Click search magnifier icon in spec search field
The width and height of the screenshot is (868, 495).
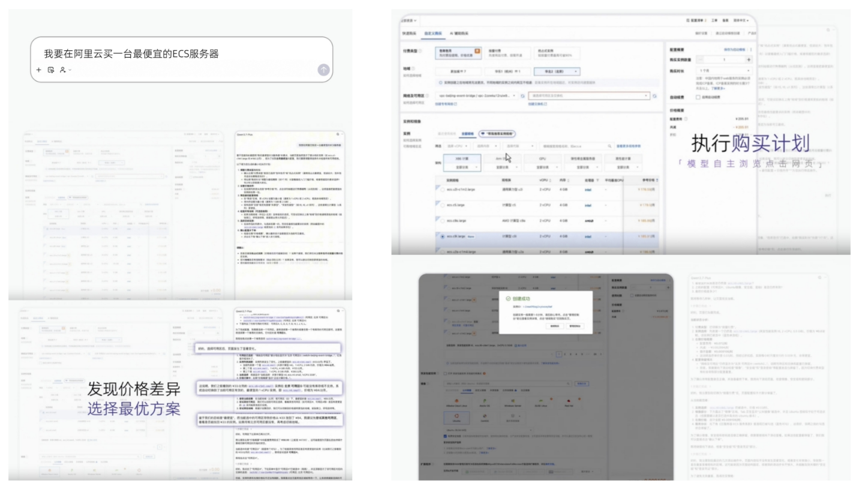[610, 146]
